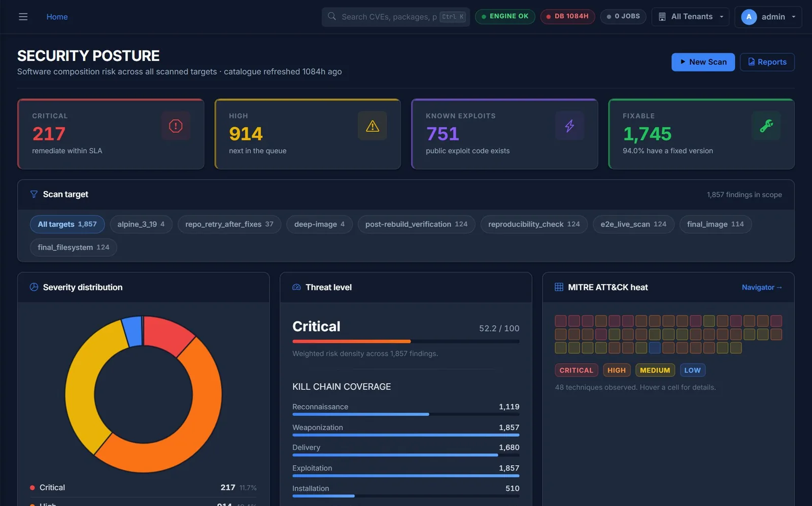Image resolution: width=812 pixels, height=506 pixels.
Task: Filter by deep-image target
Action: coord(319,224)
